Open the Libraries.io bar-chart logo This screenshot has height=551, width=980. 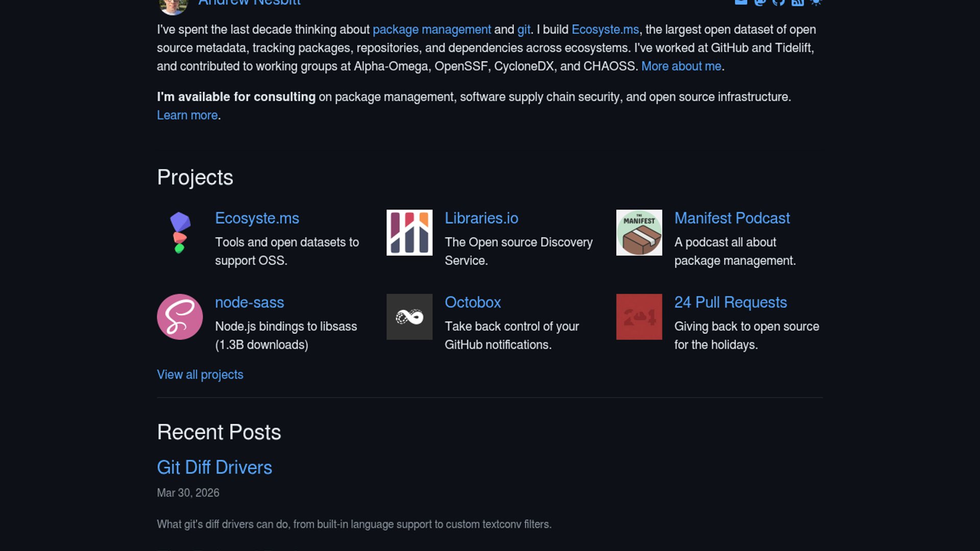pyautogui.click(x=409, y=233)
